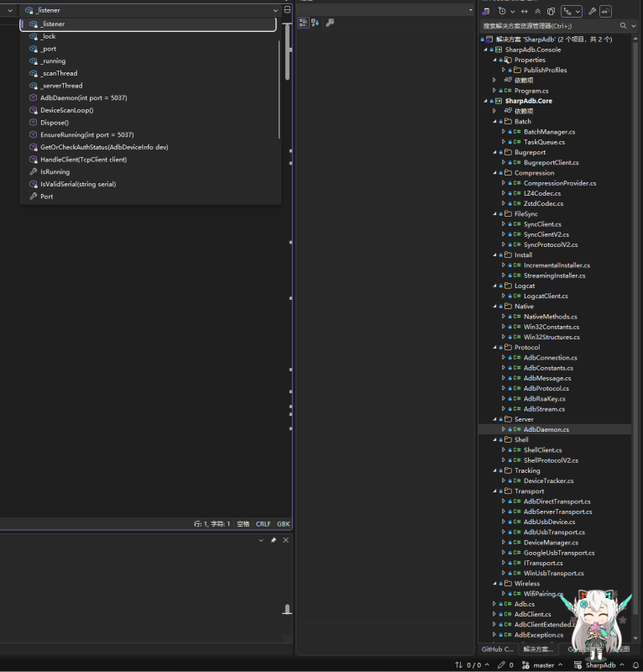Click the CRLF line ending indicator
The height and width of the screenshot is (672, 643).
pyautogui.click(x=264, y=523)
